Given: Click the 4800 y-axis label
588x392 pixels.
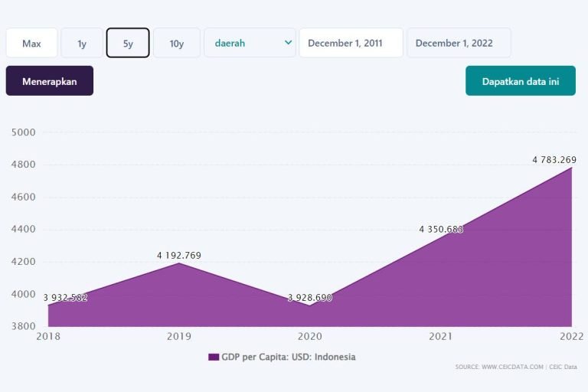Looking at the screenshot, I should pos(23,165).
